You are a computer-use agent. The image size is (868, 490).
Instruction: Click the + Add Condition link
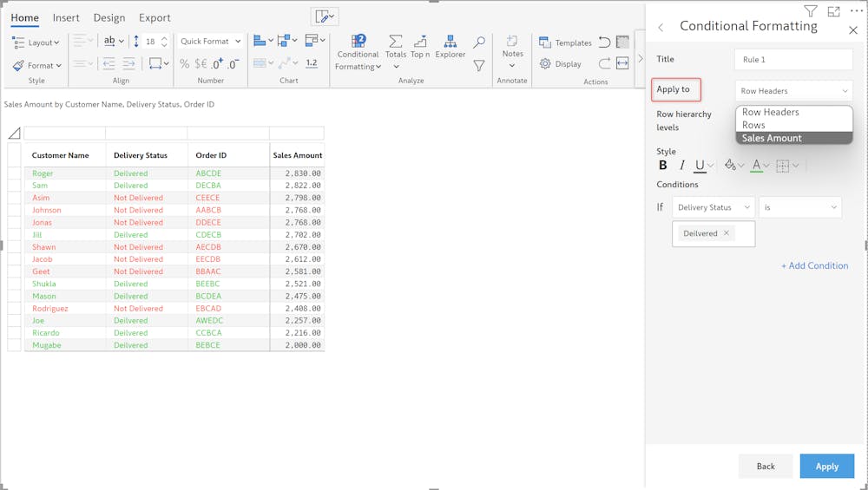click(814, 265)
